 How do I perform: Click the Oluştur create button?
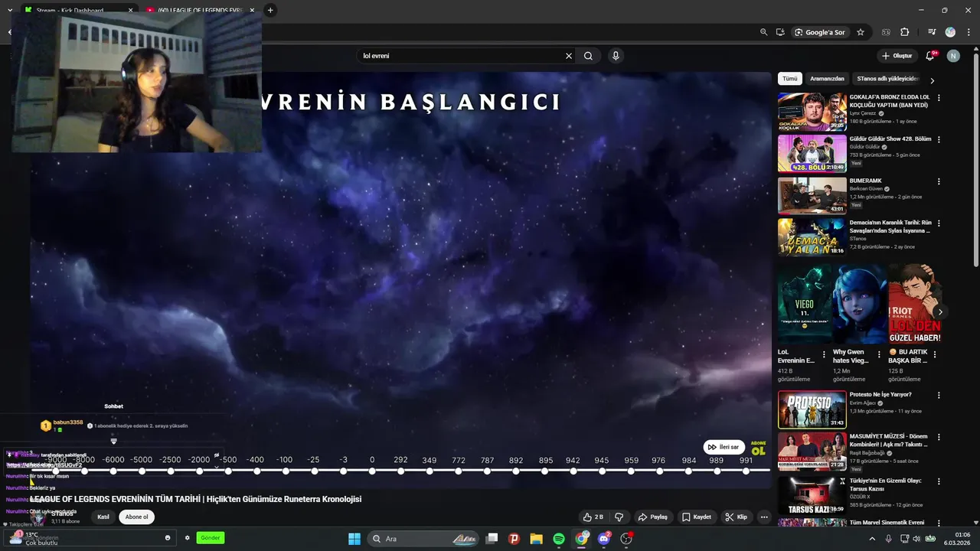point(897,56)
